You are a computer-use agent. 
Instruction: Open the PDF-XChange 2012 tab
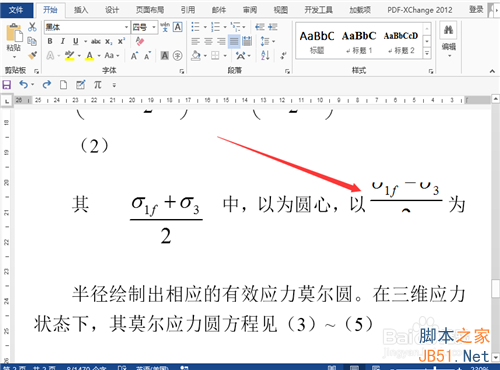pos(420,10)
